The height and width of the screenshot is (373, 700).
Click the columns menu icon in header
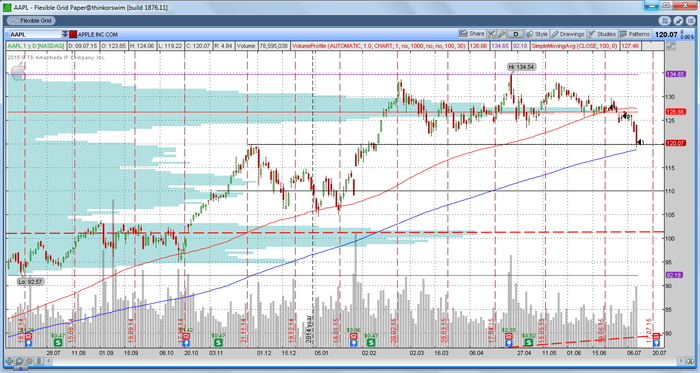[x=691, y=21]
